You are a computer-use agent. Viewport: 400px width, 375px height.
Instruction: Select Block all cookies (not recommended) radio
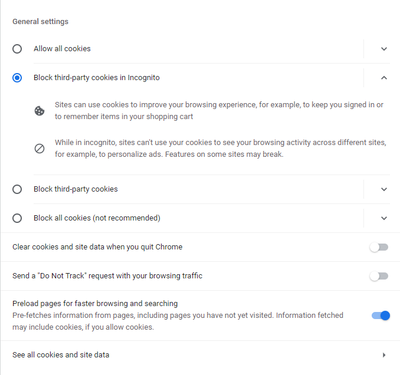(x=17, y=218)
